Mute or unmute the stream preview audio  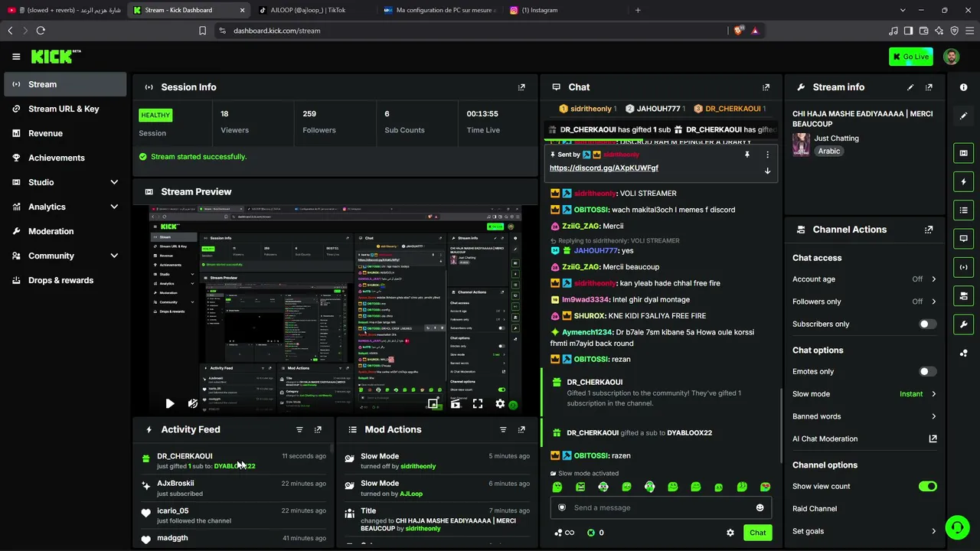[193, 403]
